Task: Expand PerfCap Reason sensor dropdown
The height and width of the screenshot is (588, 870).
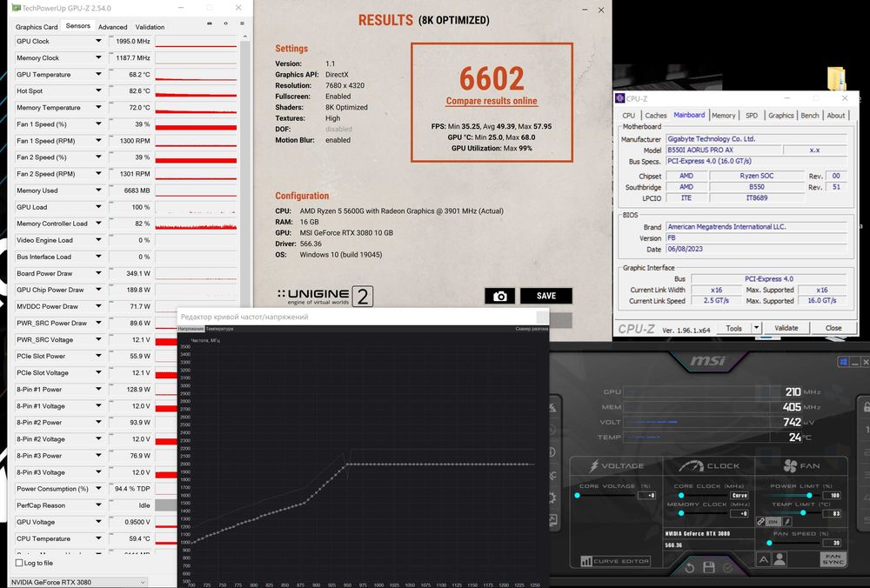Action: click(x=98, y=504)
